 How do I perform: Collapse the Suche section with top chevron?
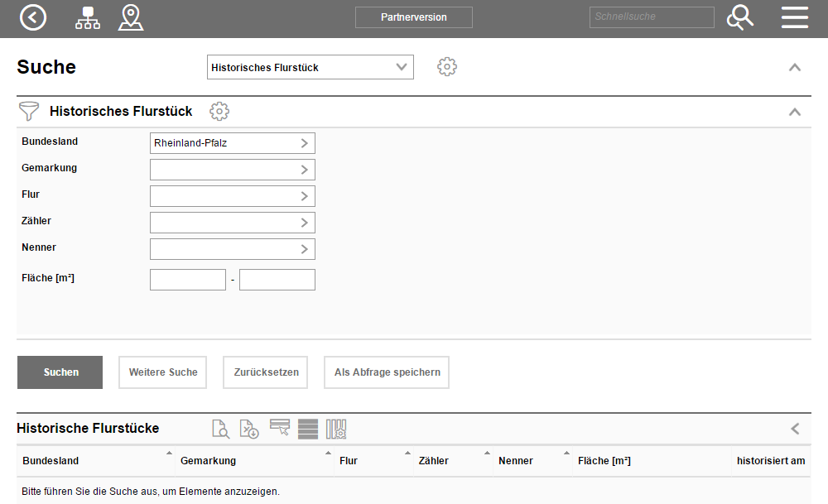pyautogui.click(x=795, y=67)
